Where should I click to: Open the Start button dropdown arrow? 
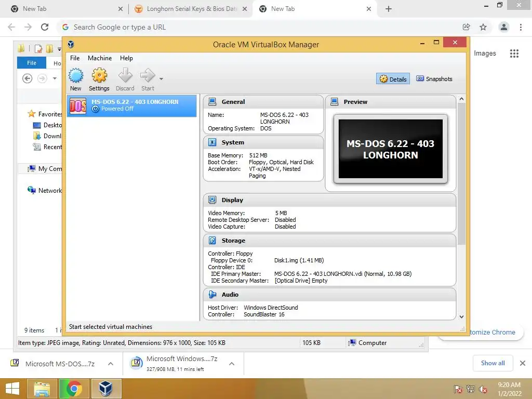pyautogui.click(x=162, y=79)
